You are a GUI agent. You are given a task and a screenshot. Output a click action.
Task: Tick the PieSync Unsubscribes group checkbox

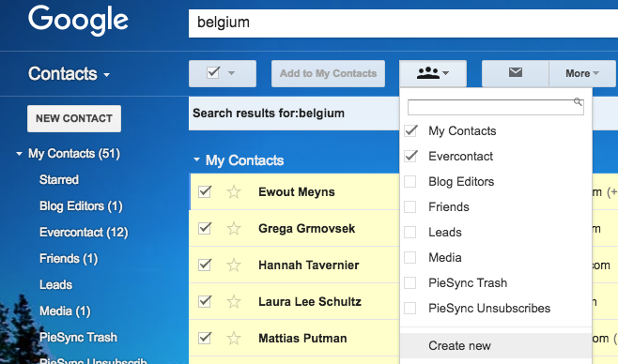click(410, 308)
